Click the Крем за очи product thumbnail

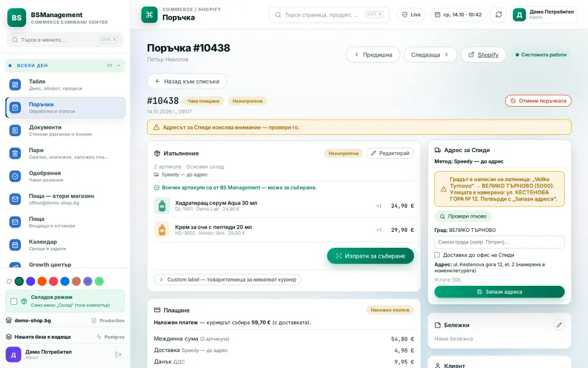pos(162,230)
